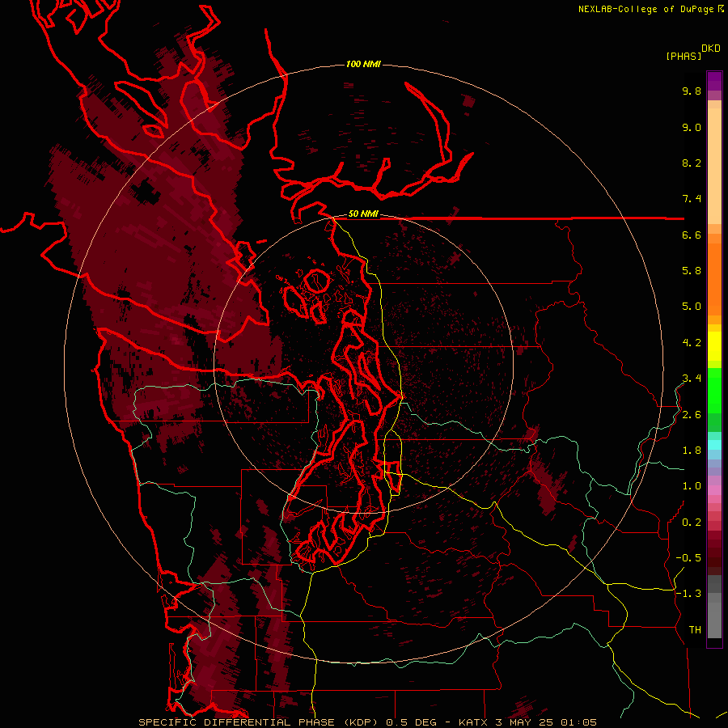Pick the yellow segment of the color bar
Viewport: 728px width, 728px height.
[x=714, y=346]
